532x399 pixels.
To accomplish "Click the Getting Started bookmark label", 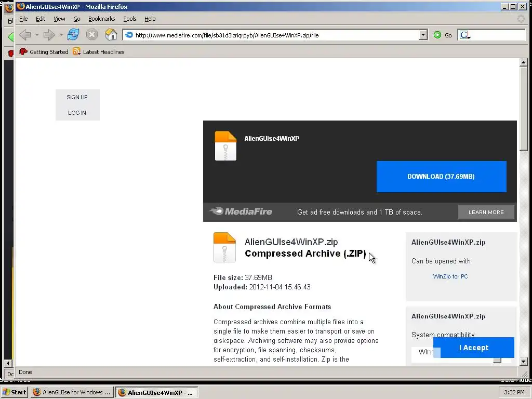I will click(49, 52).
